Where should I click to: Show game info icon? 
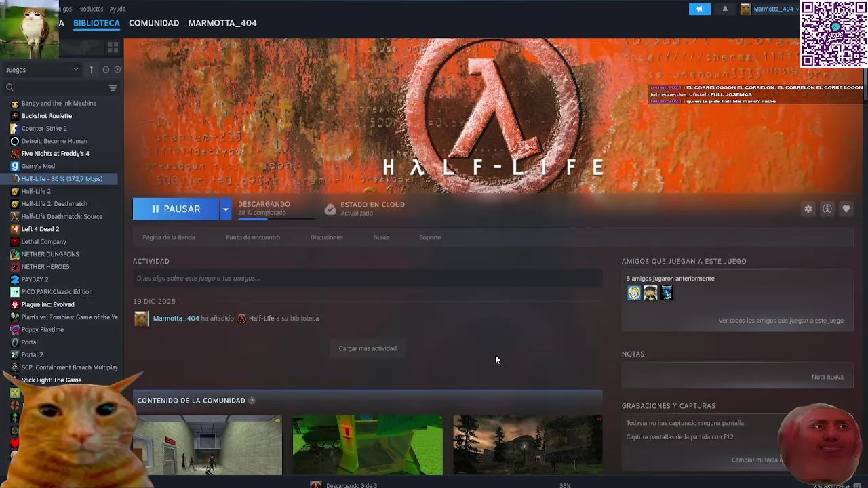pos(827,209)
